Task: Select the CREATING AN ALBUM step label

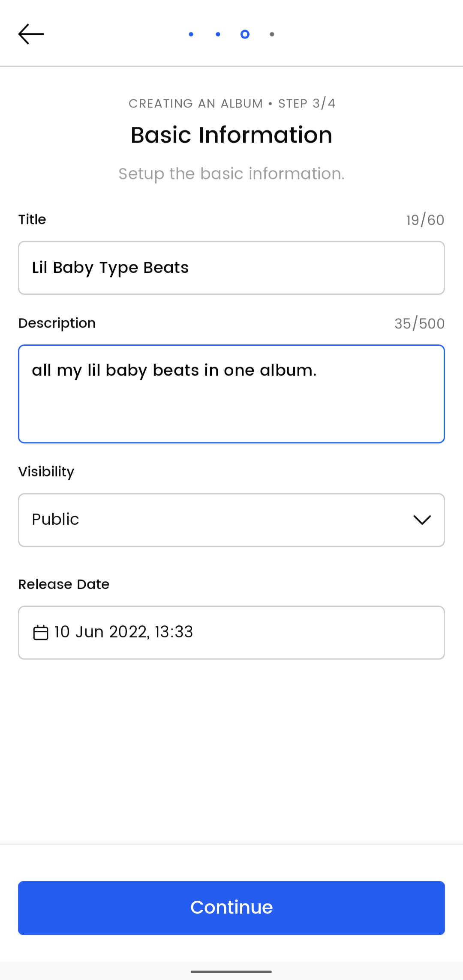Action: click(231, 103)
